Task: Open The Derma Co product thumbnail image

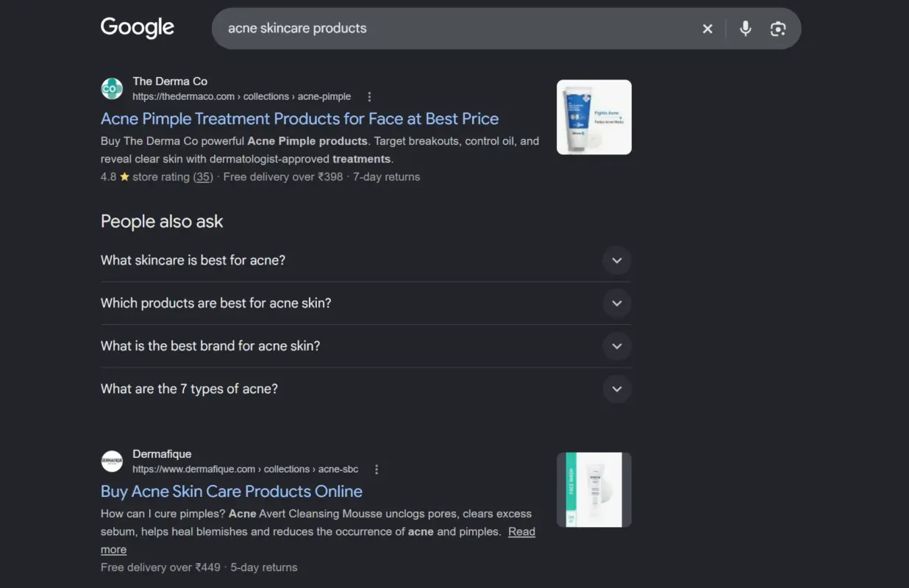Action: tap(594, 118)
